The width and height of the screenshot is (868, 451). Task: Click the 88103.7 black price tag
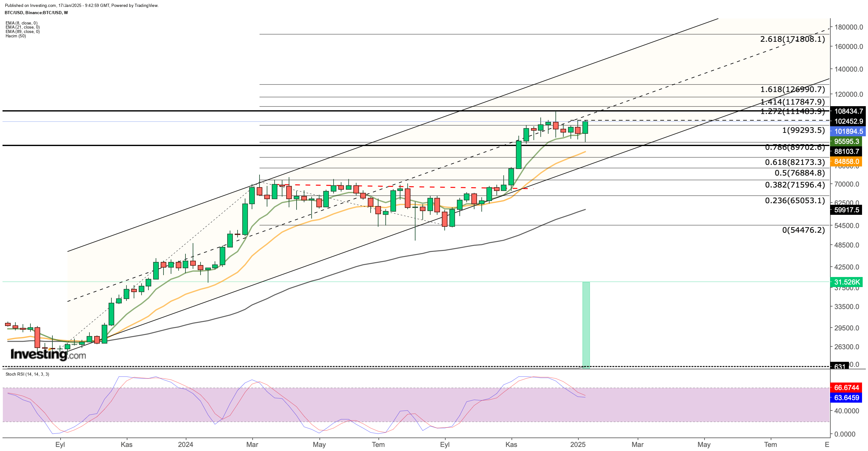pos(846,151)
